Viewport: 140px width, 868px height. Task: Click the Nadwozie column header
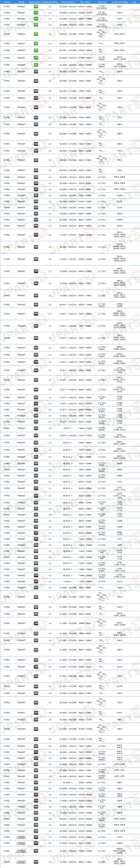pyautogui.click(x=102, y=2)
